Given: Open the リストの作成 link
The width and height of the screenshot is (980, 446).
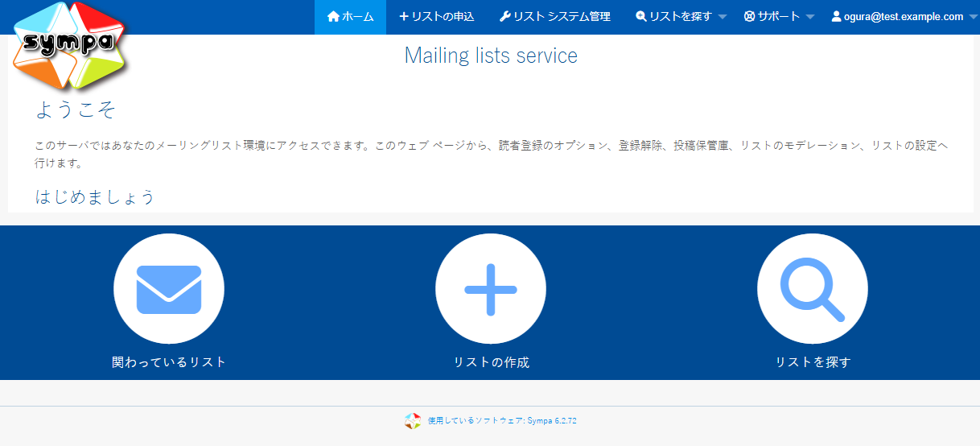Looking at the screenshot, I should click(x=491, y=362).
